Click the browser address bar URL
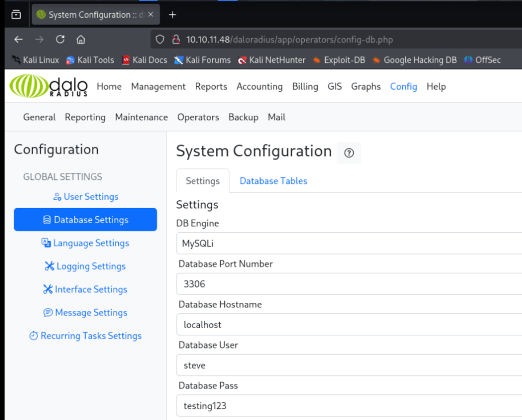Viewport: 522px width, 420px height. (290, 40)
